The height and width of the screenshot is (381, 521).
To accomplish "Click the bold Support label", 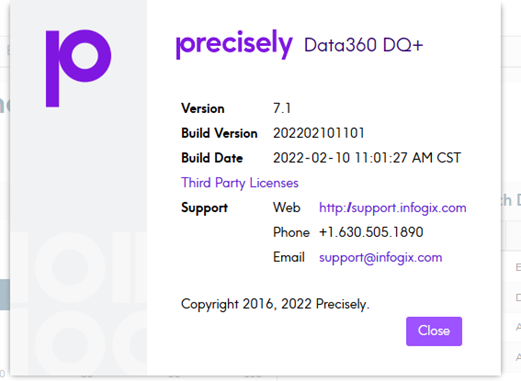I will [204, 208].
